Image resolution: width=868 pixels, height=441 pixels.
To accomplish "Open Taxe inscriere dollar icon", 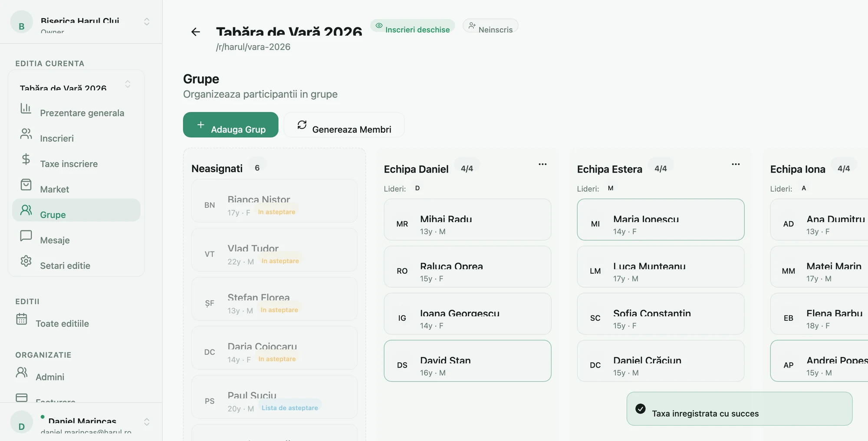I will tap(26, 159).
